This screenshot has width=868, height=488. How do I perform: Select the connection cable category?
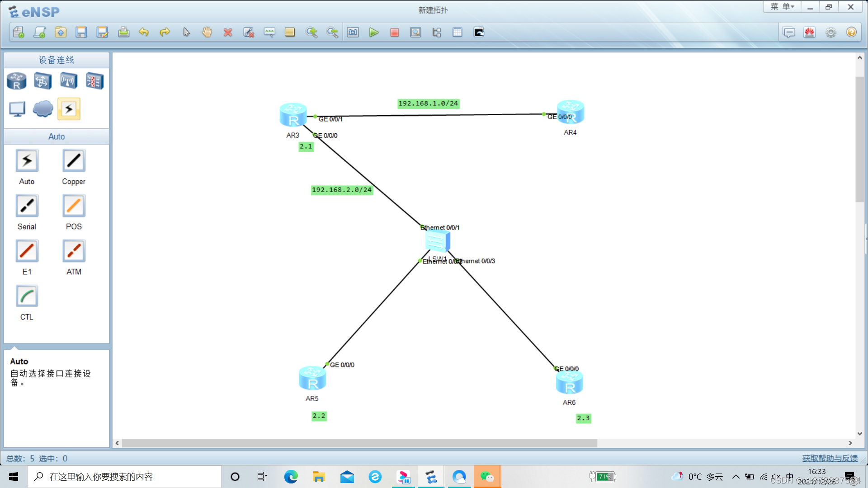pos(69,109)
